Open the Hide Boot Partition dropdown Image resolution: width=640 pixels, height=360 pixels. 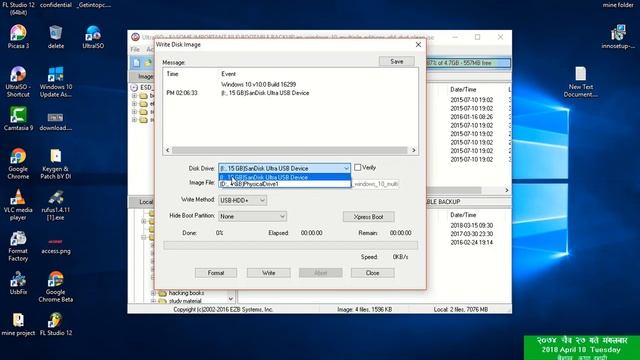252,216
